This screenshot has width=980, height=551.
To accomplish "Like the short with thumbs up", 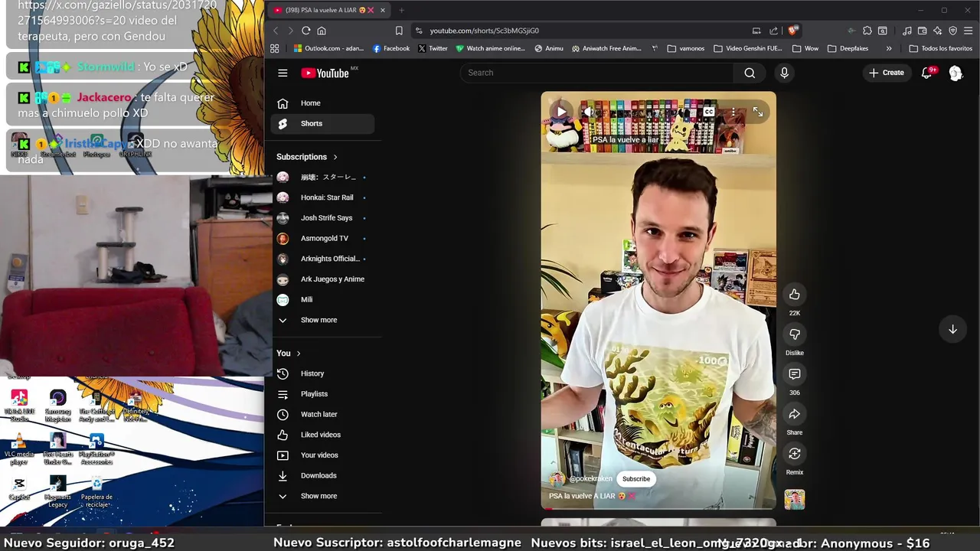I will point(795,295).
